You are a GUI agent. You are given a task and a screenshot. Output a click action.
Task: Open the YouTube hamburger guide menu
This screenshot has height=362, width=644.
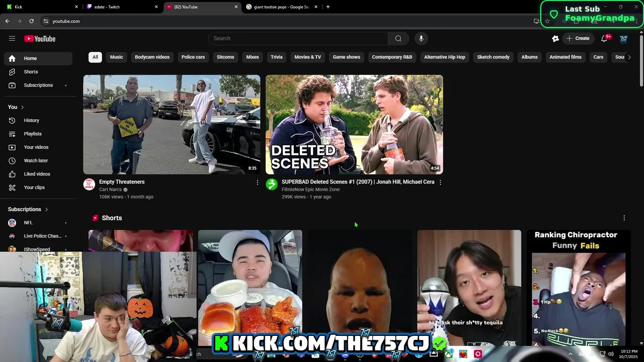[x=12, y=39]
